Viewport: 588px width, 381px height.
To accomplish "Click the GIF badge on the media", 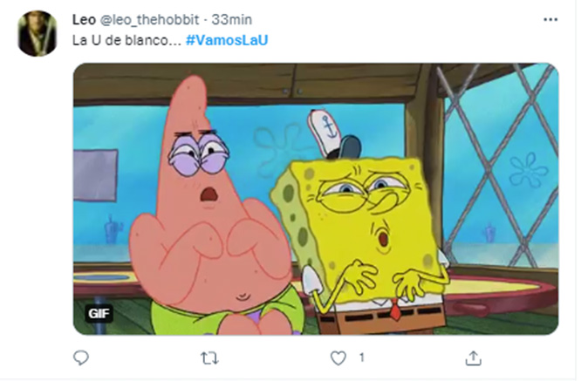I will pyautogui.click(x=99, y=313).
